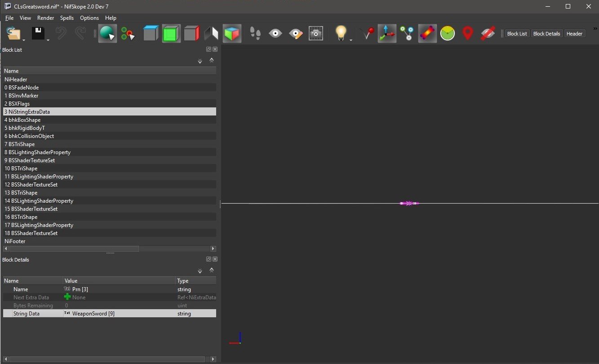Switch to the blue-topped cube top view

click(151, 34)
